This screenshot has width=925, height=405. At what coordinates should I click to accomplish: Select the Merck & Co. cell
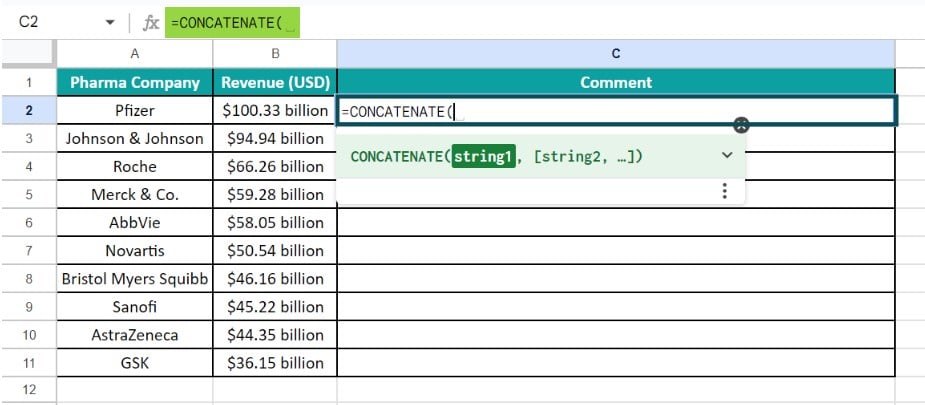tap(135, 195)
